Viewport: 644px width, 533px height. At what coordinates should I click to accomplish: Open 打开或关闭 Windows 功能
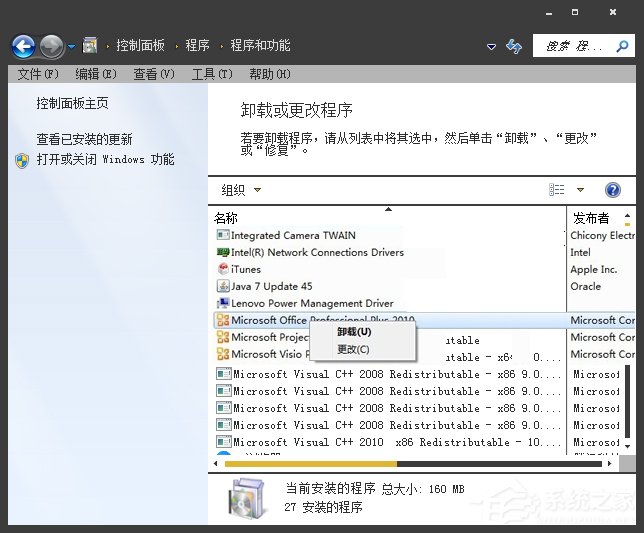106,159
